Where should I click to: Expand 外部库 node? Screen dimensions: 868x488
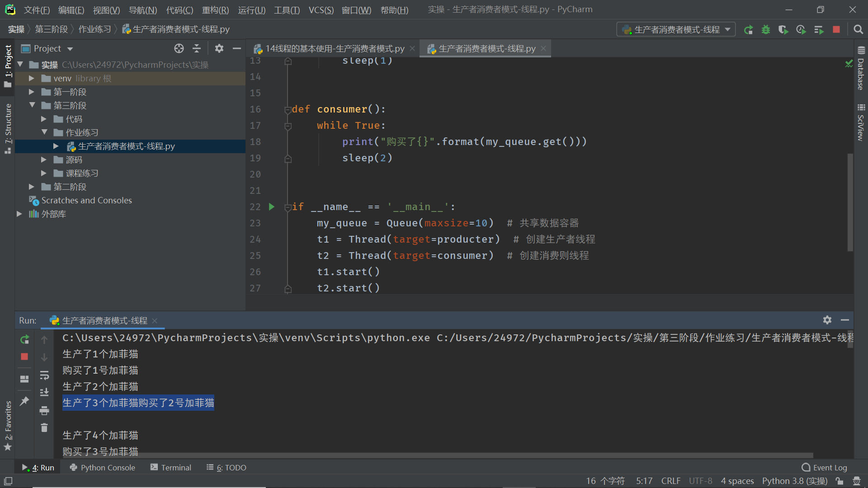pyautogui.click(x=19, y=214)
